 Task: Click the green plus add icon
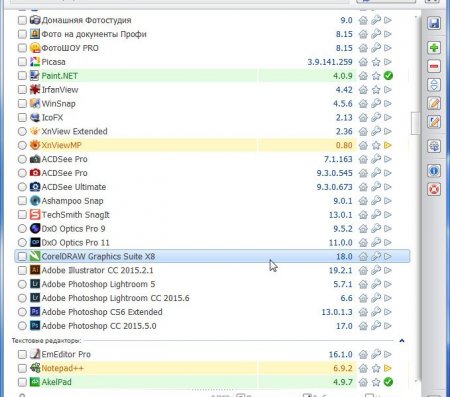[434, 48]
